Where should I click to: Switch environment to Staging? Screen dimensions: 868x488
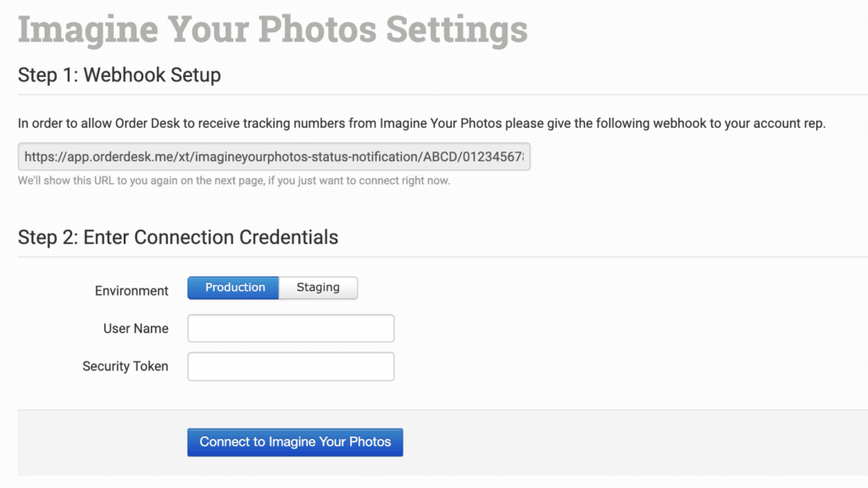pos(318,288)
